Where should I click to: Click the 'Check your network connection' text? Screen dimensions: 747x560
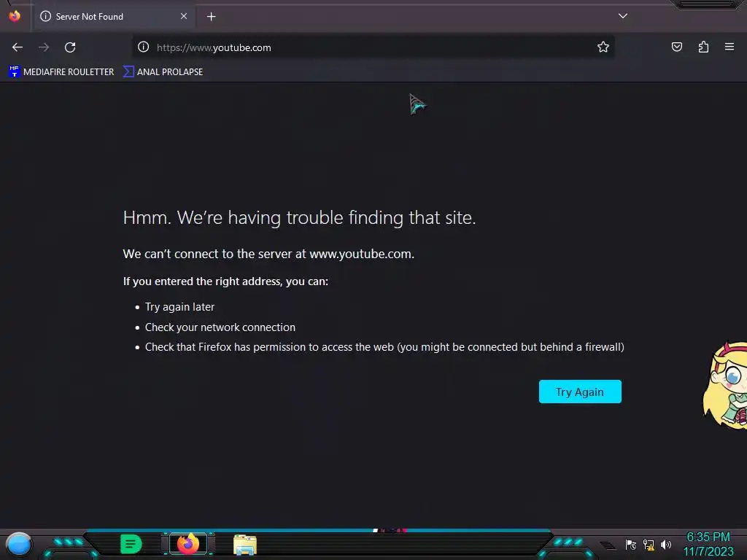tap(220, 327)
